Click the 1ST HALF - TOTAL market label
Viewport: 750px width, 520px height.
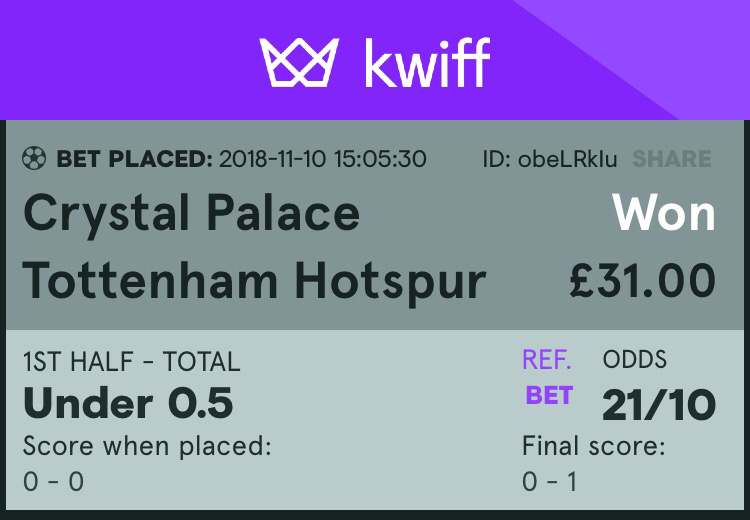coord(131,362)
